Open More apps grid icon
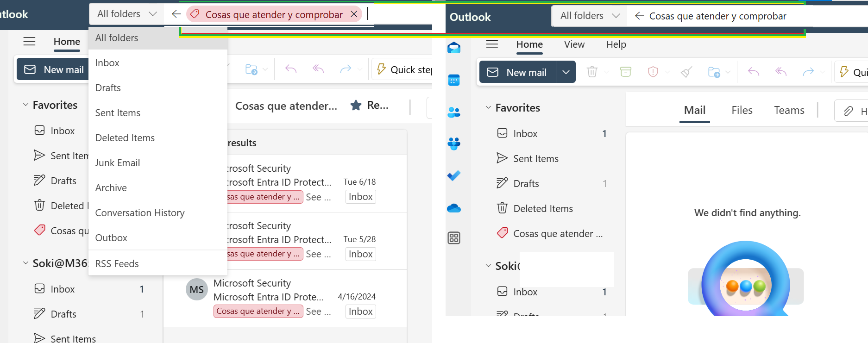Screen dimensions: 868x343 tap(454, 238)
